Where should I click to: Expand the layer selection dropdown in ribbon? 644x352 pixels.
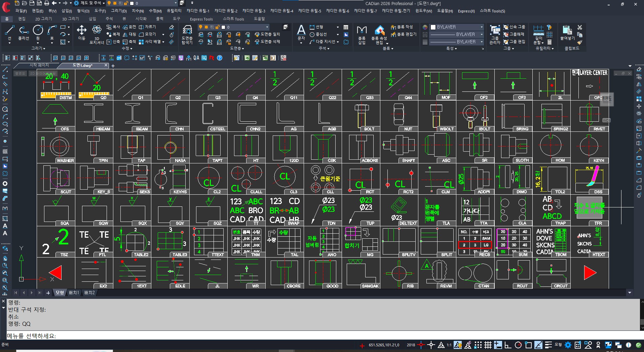(x=267, y=27)
